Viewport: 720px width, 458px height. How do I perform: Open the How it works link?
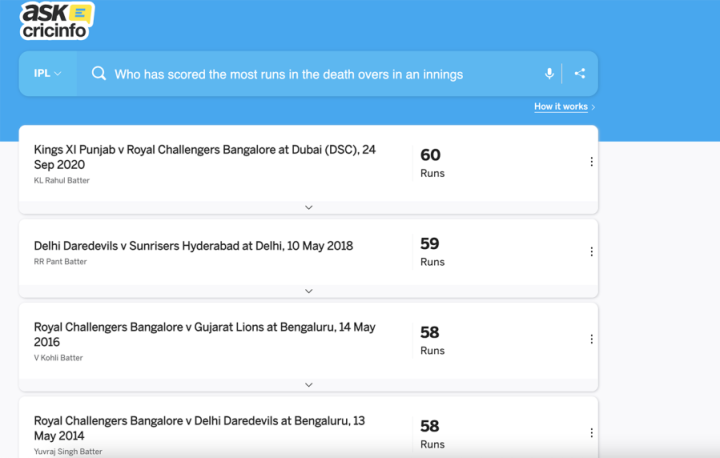(564, 107)
